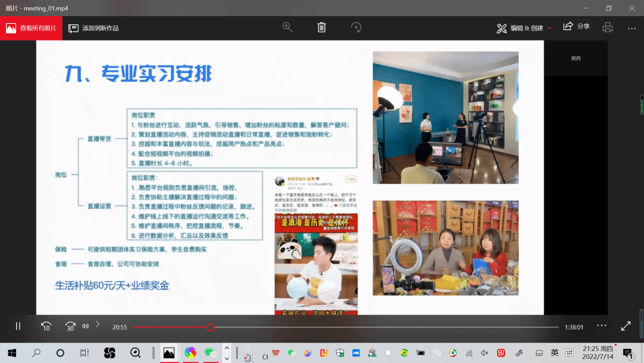
Task: Skip forward 30 seconds
Action: click(70, 326)
